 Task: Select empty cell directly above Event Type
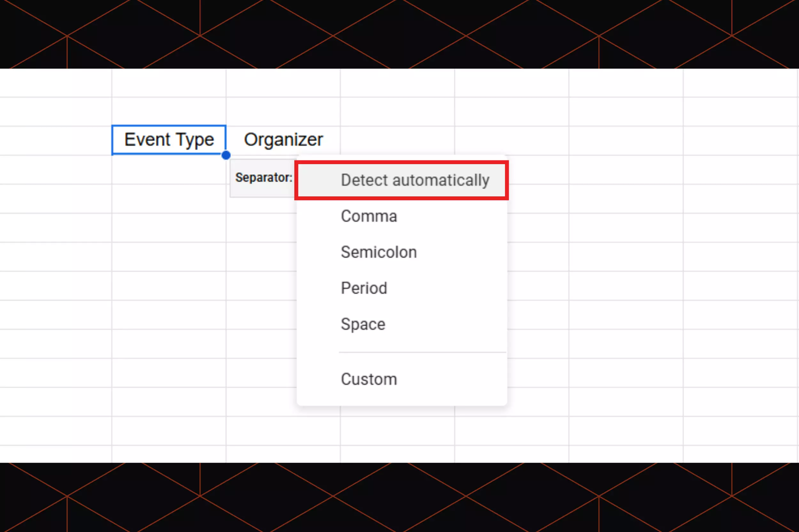[169, 112]
